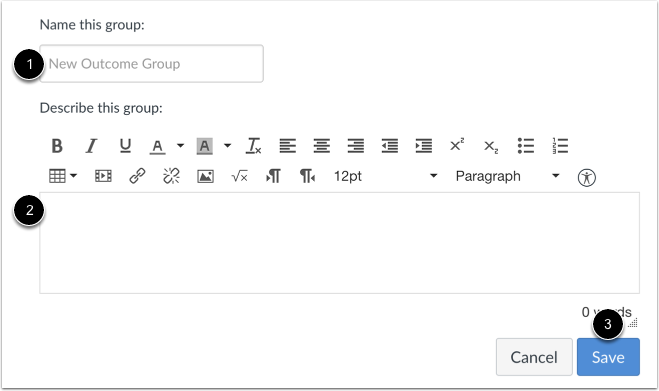Image resolution: width=659 pixels, height=391 pixels.
Task: Insert media with film icon
Action: [103, 176]
